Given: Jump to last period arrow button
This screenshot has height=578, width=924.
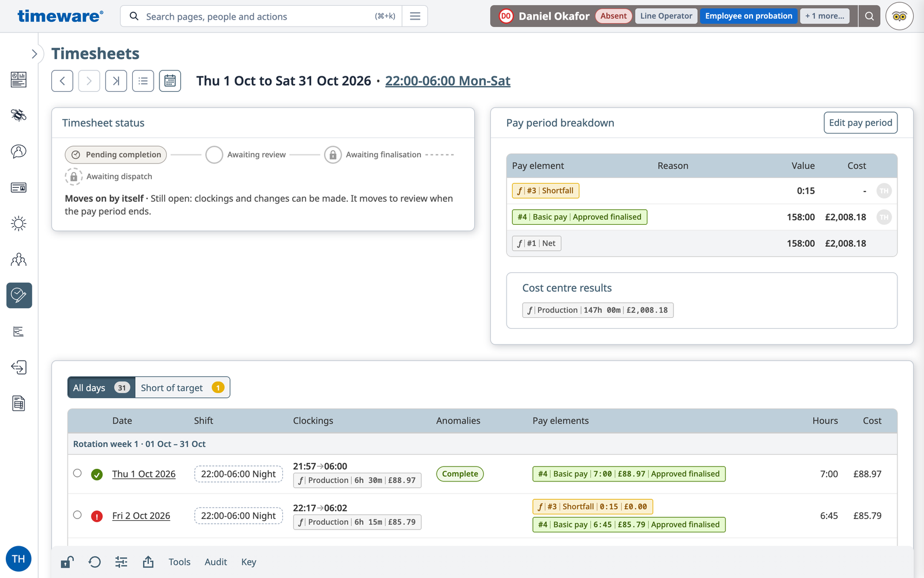Looking at the screenshot, I should 116,81.
